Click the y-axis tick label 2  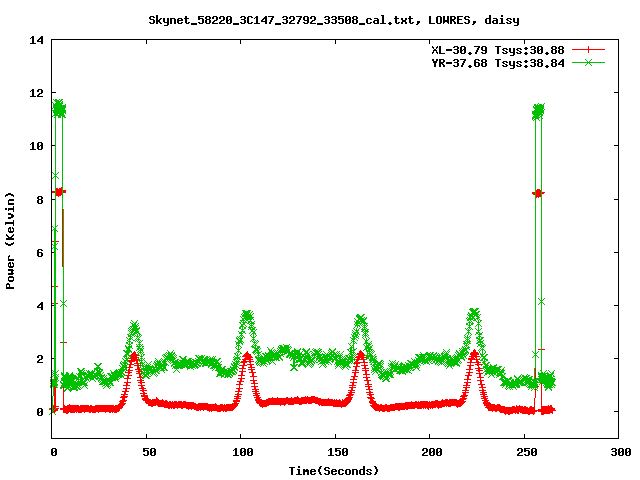[40, 359]
